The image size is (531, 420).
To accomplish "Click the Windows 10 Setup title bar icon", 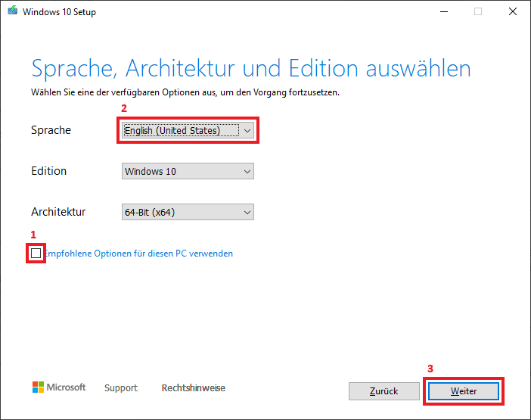I will (13, 11).
